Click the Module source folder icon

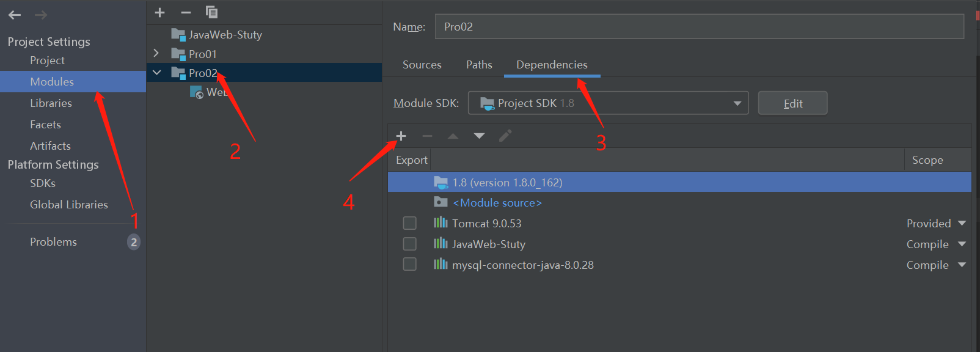click(x=441, y=202)
